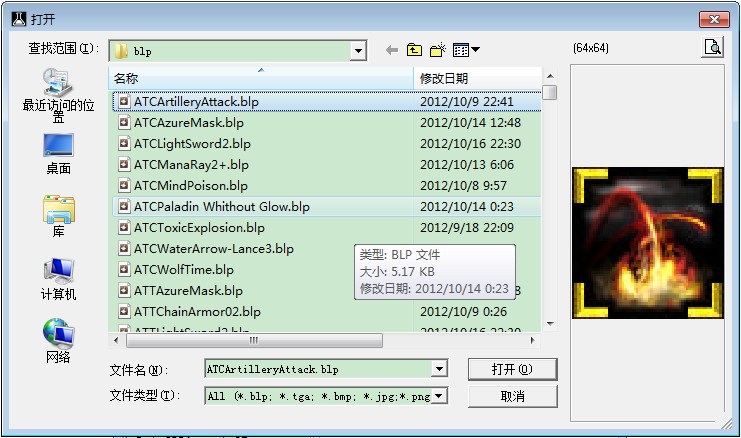
Task: Open Network (网络) shortcut
Action: click(x=58, y=341)
